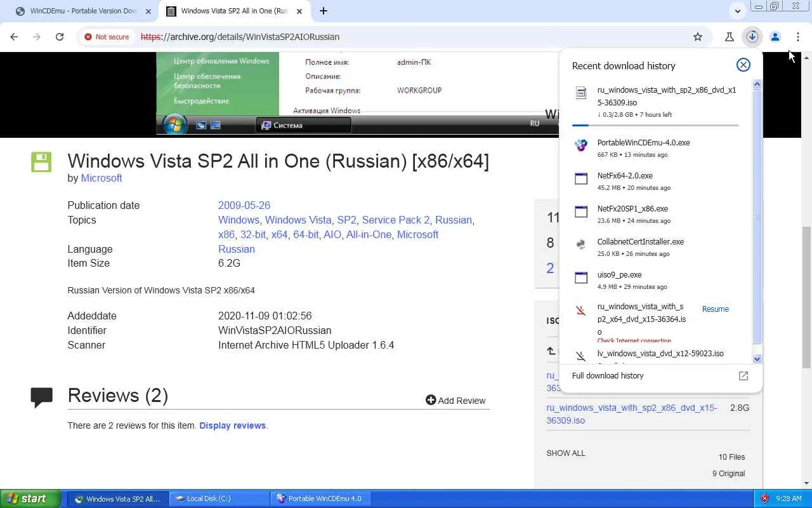Image resolution: width=812 pixels, height=508 pixels.
Task: Click the PortableWinCDEmu-4.0.exe download name
Action: [643, 143]
